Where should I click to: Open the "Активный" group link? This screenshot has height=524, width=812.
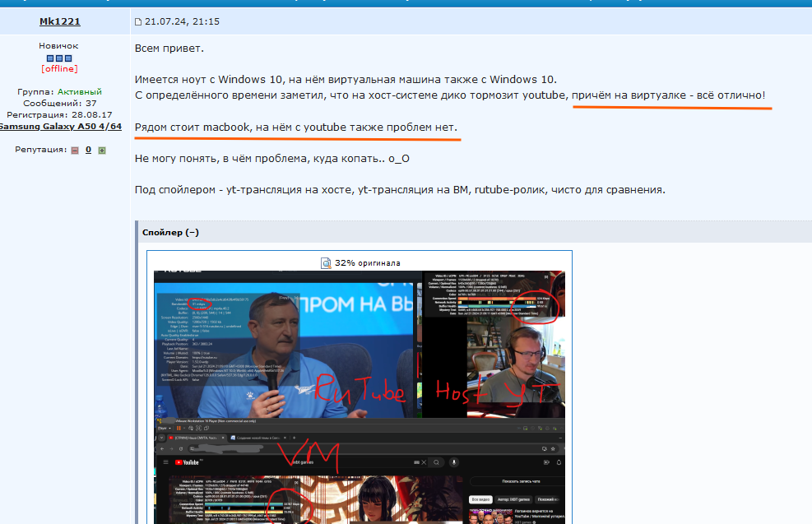[x=79, y=91]
